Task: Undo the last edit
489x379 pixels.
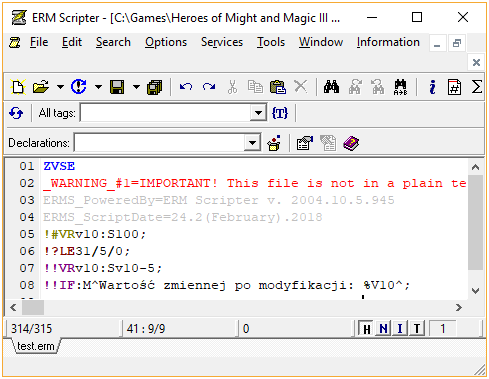Action: pyautogui.click(x=186, y=87)
